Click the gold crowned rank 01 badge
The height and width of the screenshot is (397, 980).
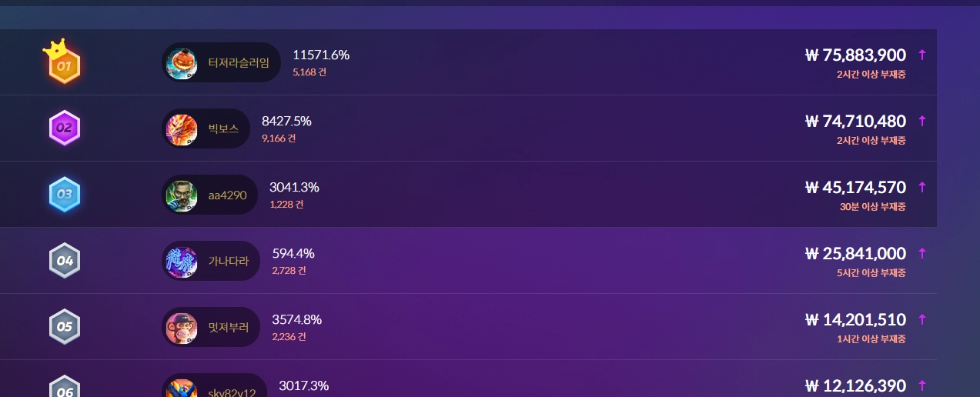(65, 66)
